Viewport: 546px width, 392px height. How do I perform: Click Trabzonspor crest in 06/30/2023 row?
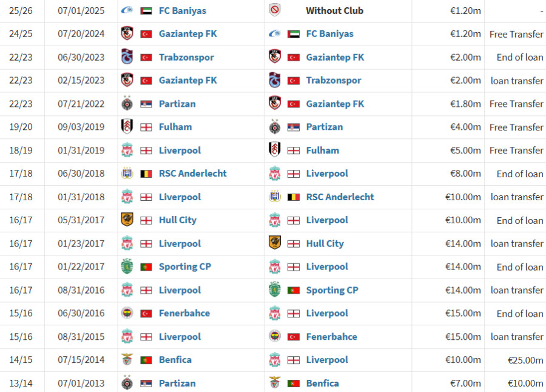[127, 57]
